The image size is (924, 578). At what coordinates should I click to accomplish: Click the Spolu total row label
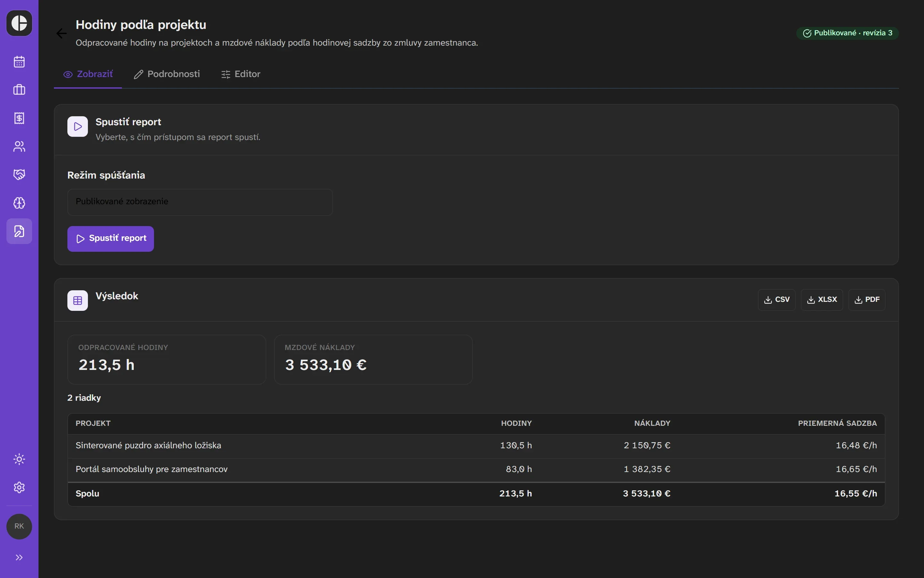point(88,494)
